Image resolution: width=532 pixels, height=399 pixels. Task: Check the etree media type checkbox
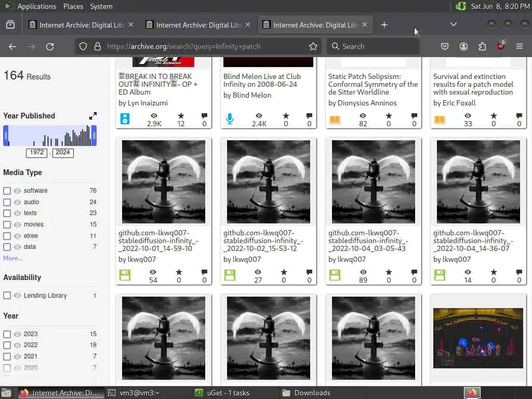[7, 236]
